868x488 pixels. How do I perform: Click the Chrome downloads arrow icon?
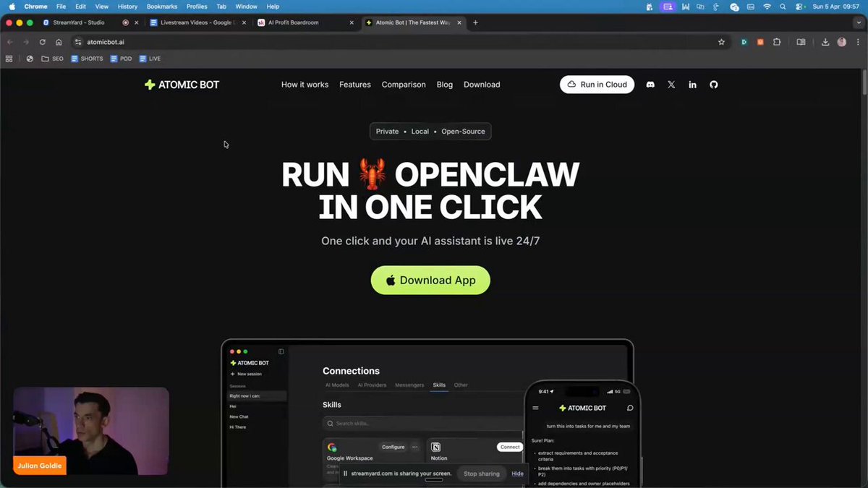[x=825, y=42]
